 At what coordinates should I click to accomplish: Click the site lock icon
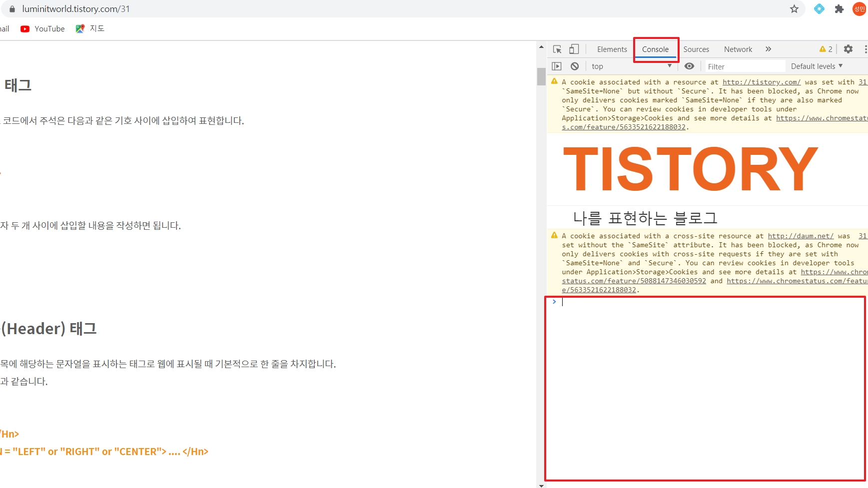click(12, 9)
